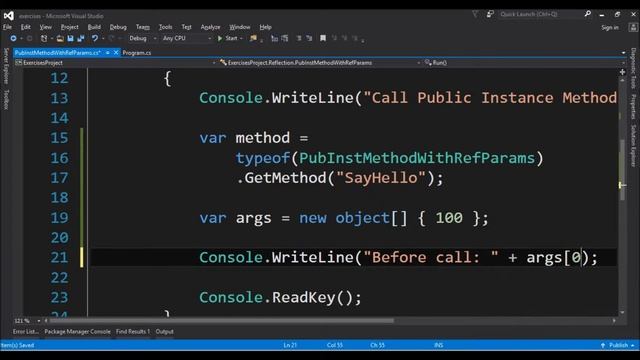Click the Save All icon

pyautogui.click(x=80, y=38)
